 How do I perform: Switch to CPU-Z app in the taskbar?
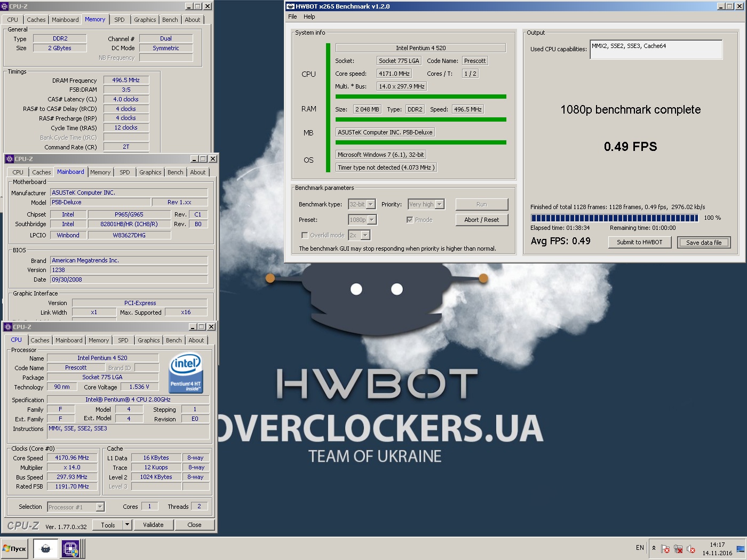point(70,548)
